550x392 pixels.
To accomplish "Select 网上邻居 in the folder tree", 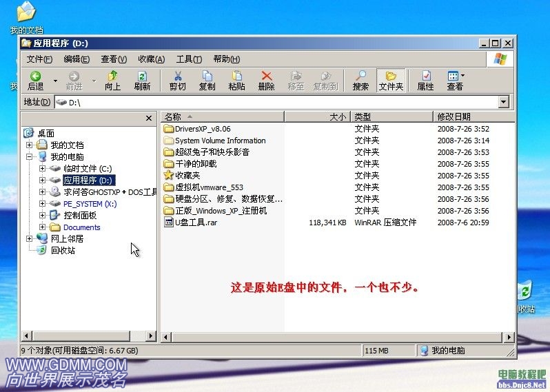I will 67,239.
